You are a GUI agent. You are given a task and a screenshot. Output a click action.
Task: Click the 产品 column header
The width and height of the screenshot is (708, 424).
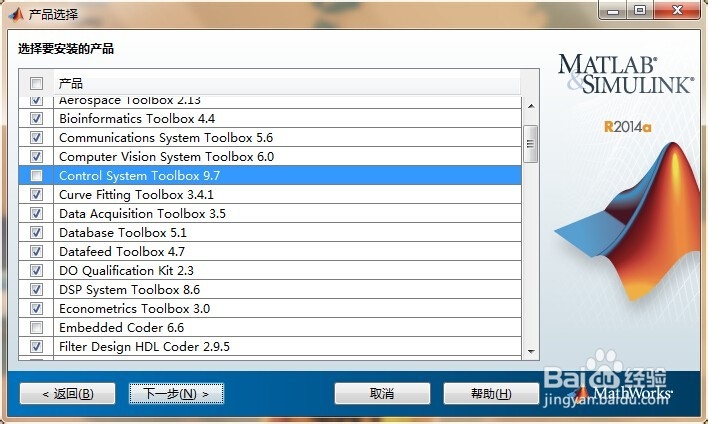coord(287,84)
